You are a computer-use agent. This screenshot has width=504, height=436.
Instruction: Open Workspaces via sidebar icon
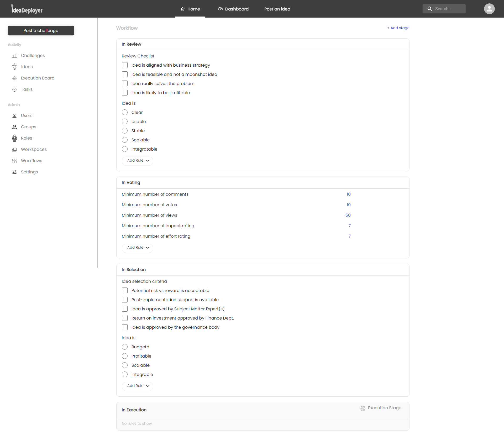pyautogui.click(x=14, y=150)
